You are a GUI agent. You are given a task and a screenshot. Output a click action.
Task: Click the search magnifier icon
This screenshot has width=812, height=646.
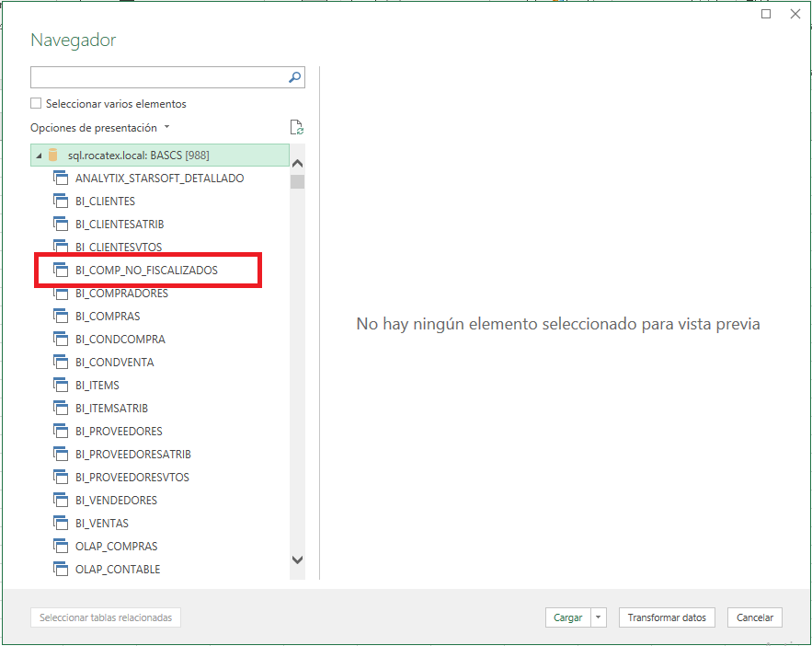294,77
